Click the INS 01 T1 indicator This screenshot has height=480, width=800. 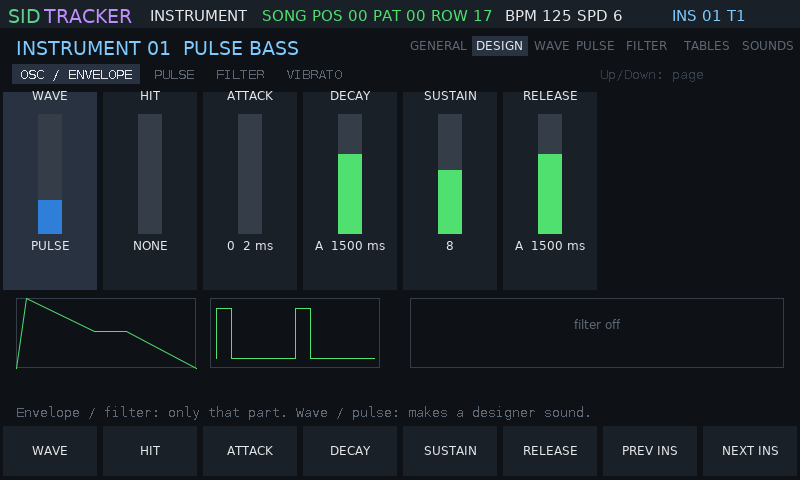pyautogui.click(x=708, y=16)
